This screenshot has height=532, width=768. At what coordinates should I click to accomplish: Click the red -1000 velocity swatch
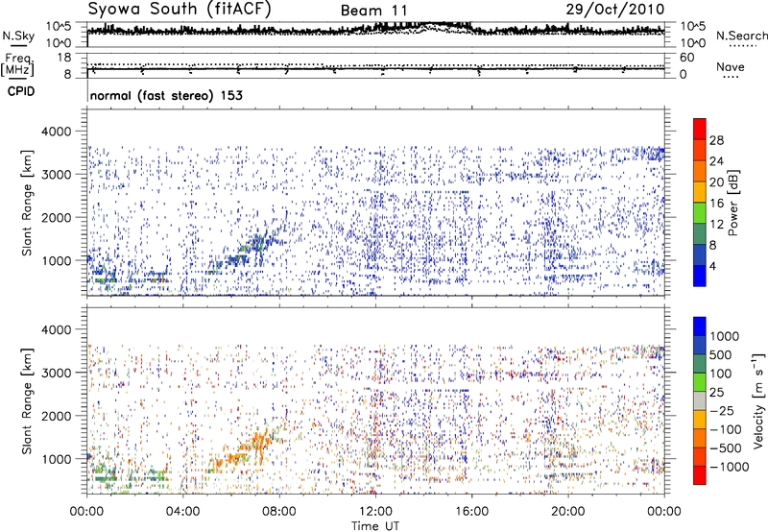click(x=700, y=475)
